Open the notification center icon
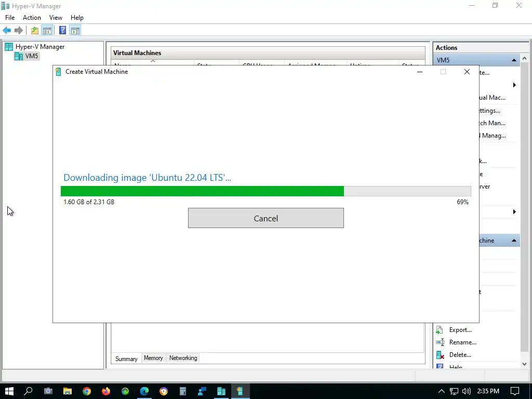 [515, 391]
